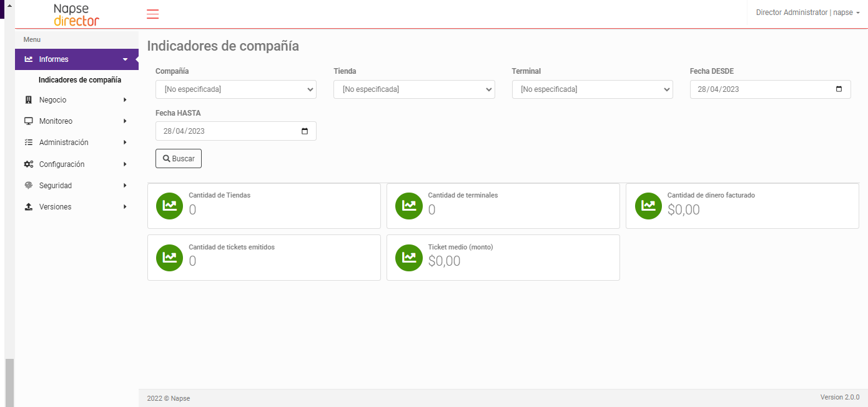The width and height of the screenshot is (868, 407).
Task: Expand the Configuración submenu arrow
Action: click(x=125, y=164)
